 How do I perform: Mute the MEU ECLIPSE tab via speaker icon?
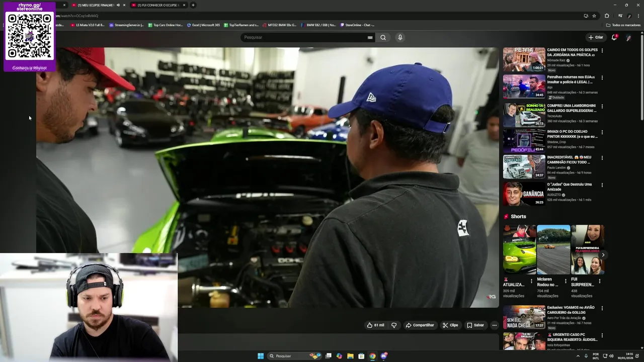pos(118,5)
